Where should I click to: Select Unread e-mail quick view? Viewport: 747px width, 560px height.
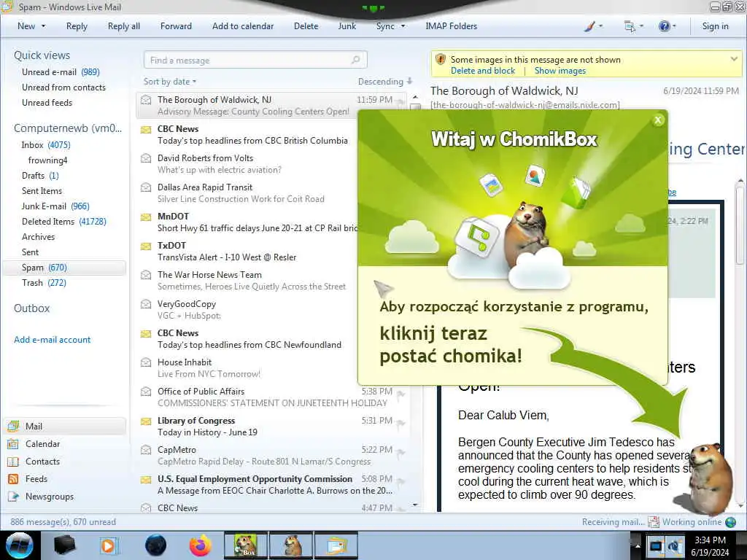click(61, 72)
